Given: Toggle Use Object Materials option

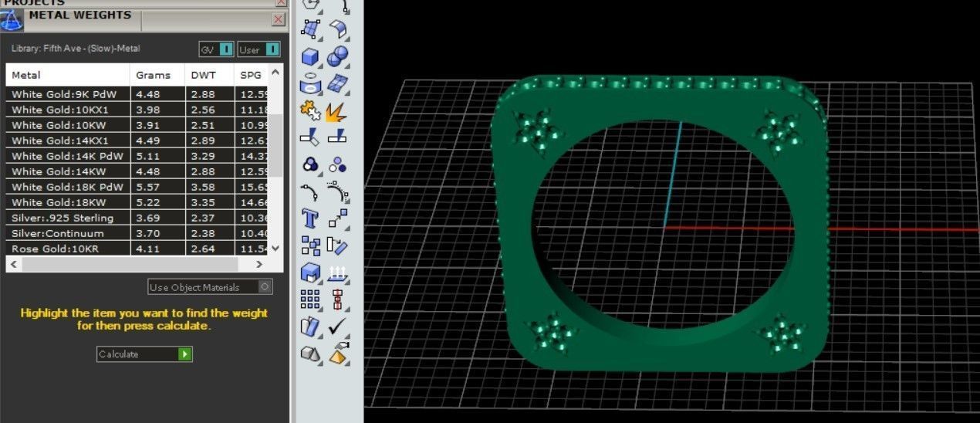Looking at the screenshot, I should click(211, 287).
